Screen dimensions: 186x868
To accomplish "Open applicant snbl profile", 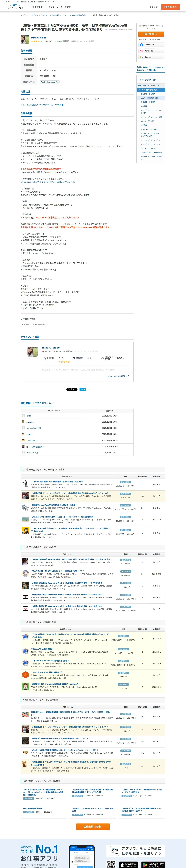I will pos(29,416).
